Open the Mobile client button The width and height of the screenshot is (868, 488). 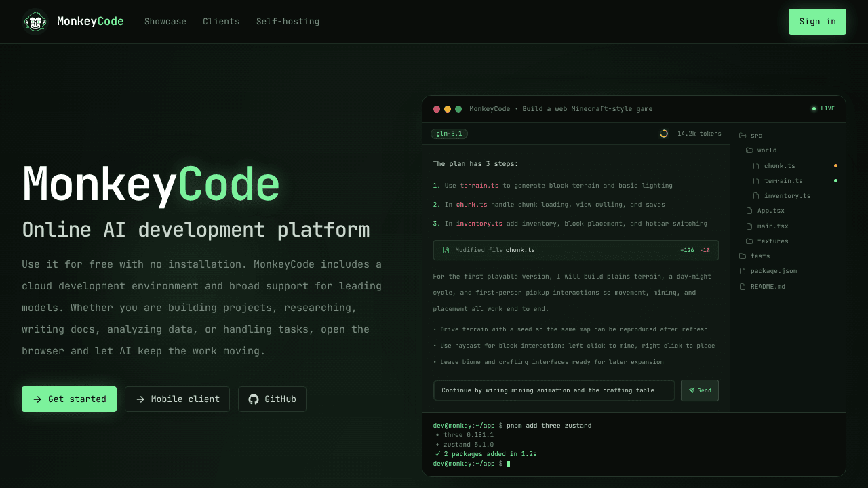177,399
